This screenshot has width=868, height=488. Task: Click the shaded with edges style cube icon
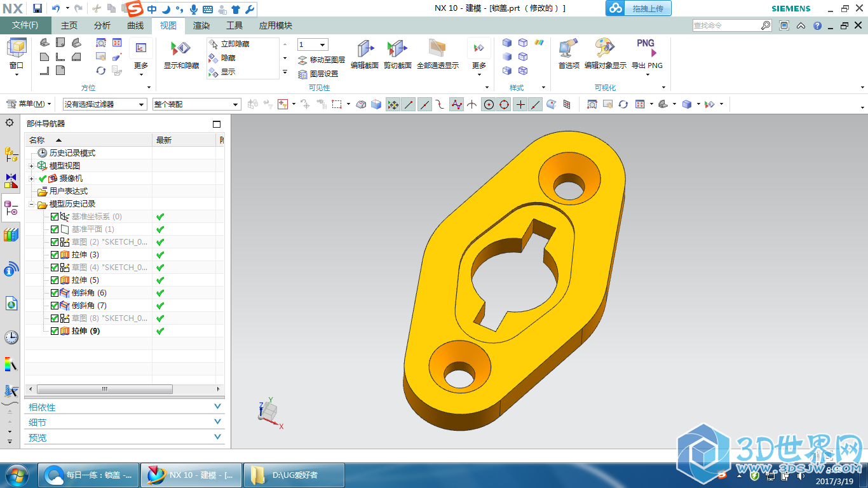tap(506, 43)
